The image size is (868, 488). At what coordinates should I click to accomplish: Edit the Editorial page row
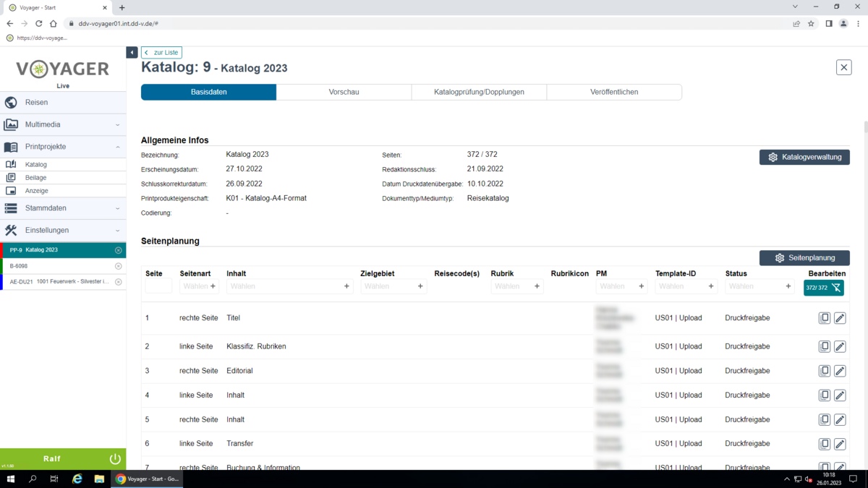(840, 371)
